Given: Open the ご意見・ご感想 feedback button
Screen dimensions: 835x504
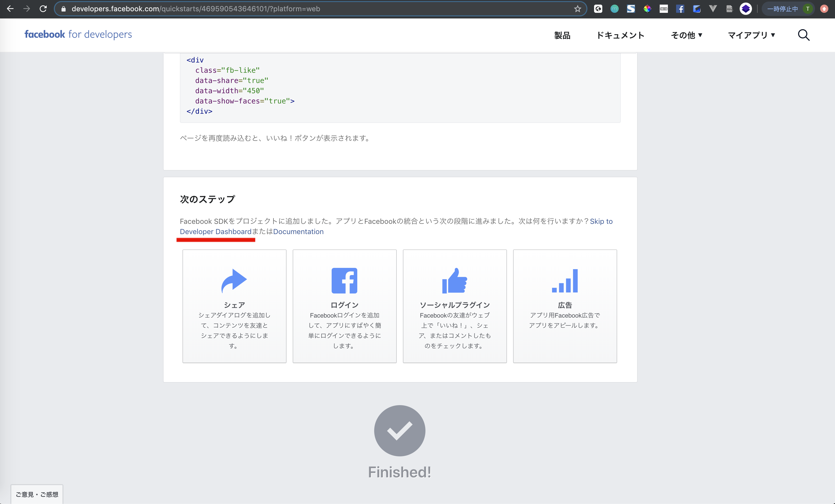Looking at the screenshot, I should (37, 495).
